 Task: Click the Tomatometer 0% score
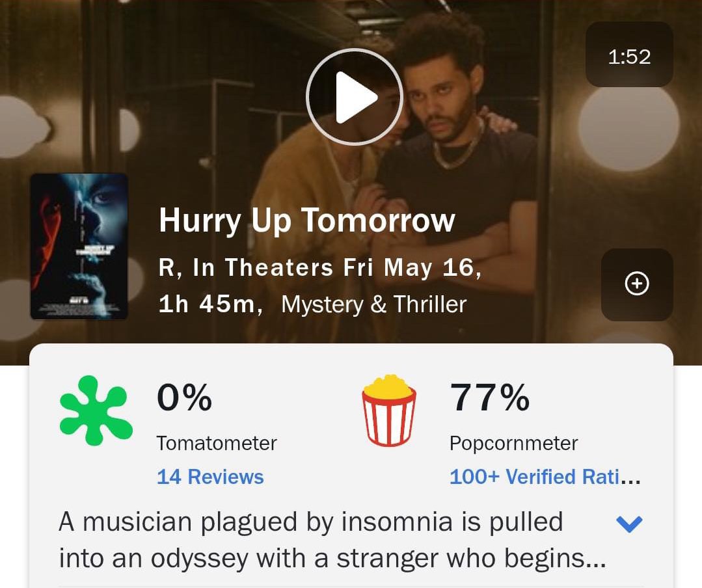184,399
